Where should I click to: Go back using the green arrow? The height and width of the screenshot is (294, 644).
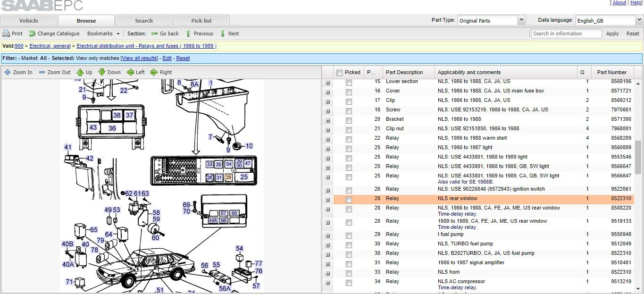pyautogui.click(x=154, y=34)
